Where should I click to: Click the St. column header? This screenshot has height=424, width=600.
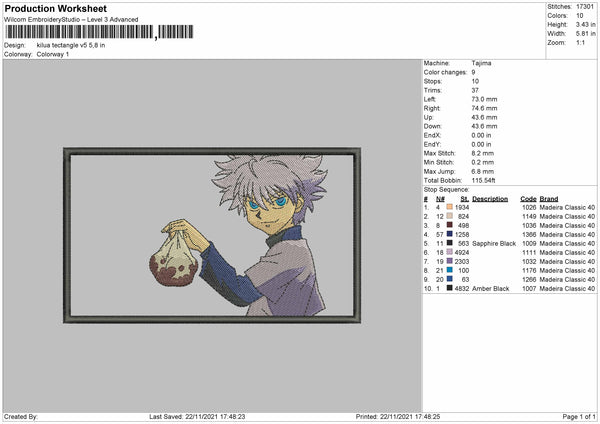(465, 199)
